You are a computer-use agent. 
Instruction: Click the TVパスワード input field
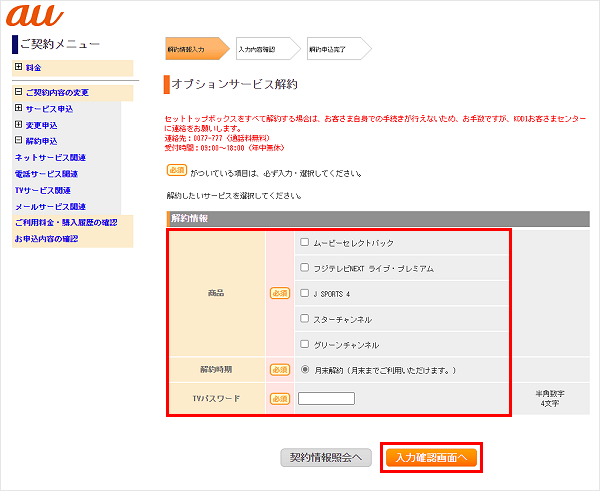pos(326,398)
